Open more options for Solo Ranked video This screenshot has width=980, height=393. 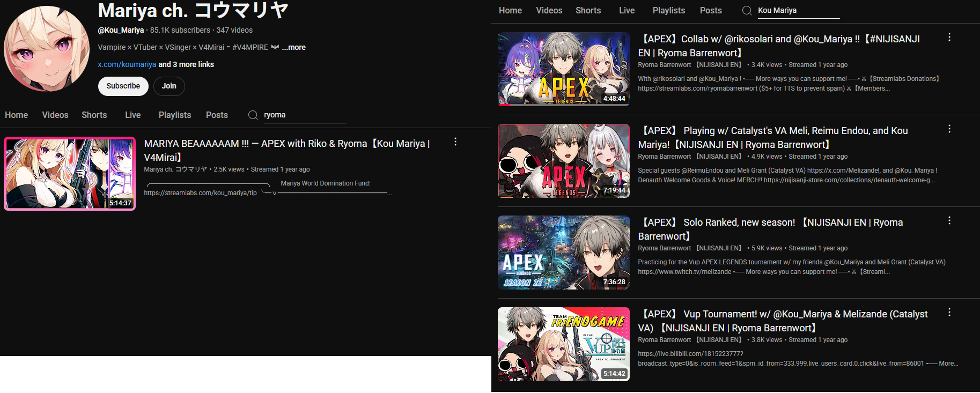pyautogui.click(x=949, y=220)
